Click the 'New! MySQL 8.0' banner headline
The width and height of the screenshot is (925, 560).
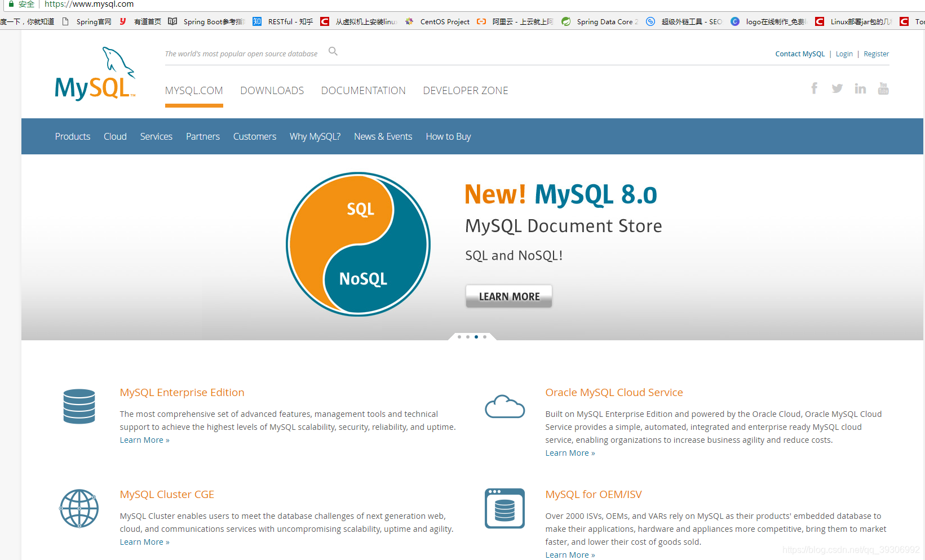[x=561, y=194]
